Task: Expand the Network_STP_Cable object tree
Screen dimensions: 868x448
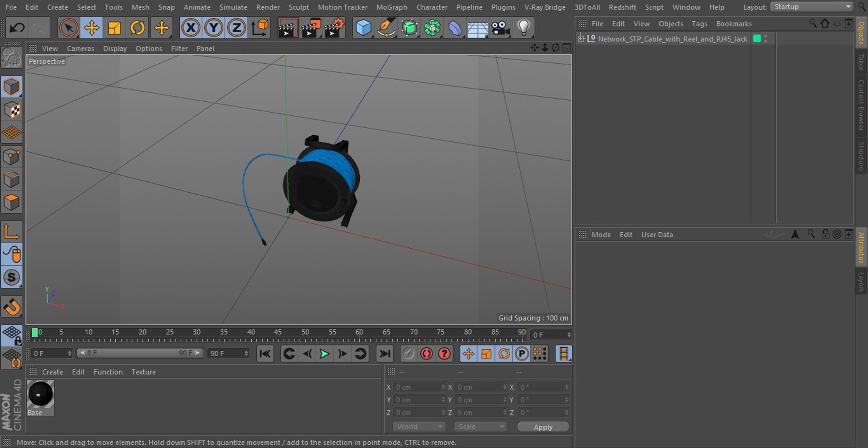Action: (581, 38)
